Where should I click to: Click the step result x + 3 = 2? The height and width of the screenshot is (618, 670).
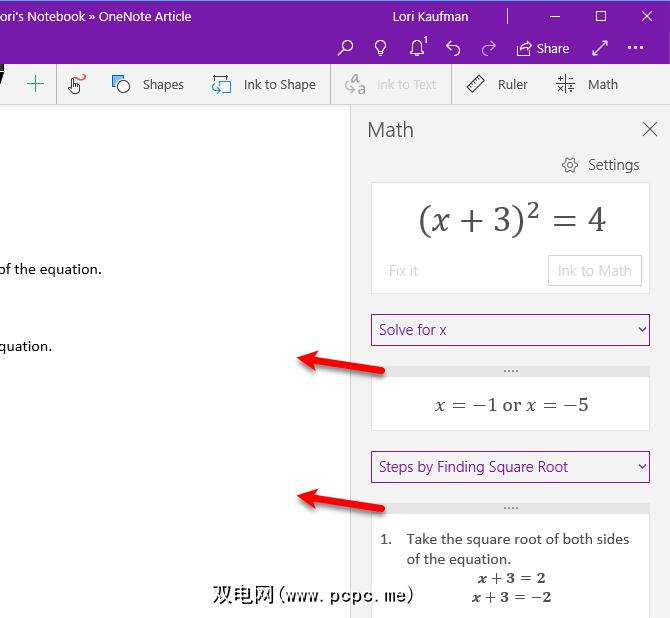(511, 578)
